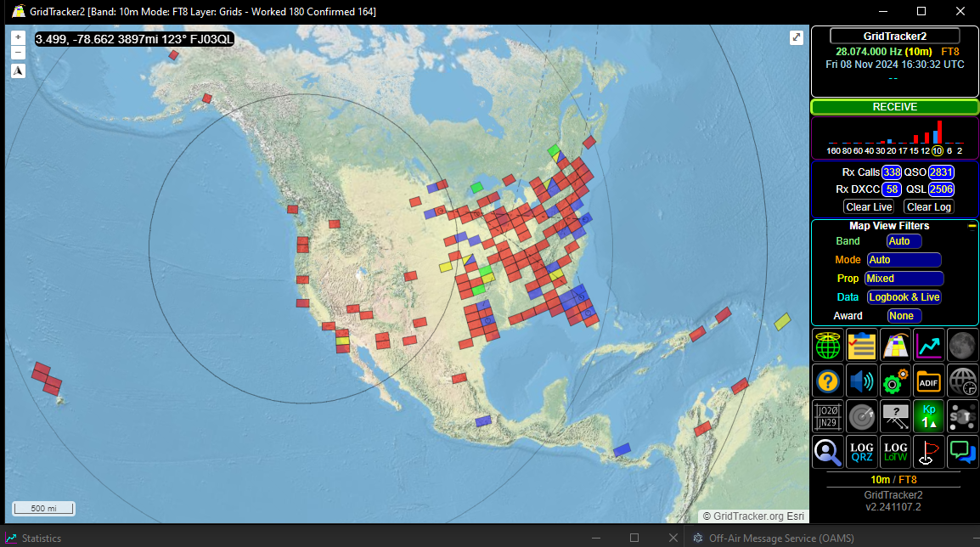Image resolution: width=980 pixels, height=547 pixels.
Task: Toggle audio alerts speaker icon
Action: coord(862,381)
